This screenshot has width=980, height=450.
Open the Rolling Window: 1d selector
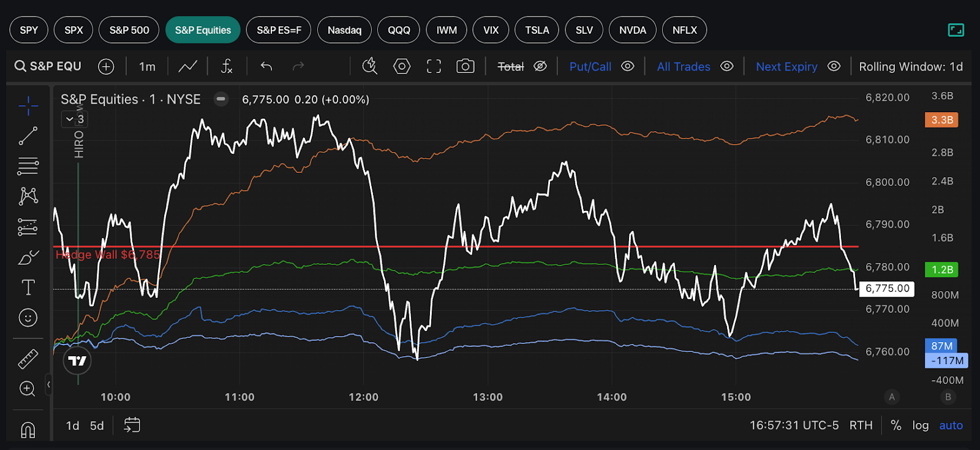coord(911,66)
